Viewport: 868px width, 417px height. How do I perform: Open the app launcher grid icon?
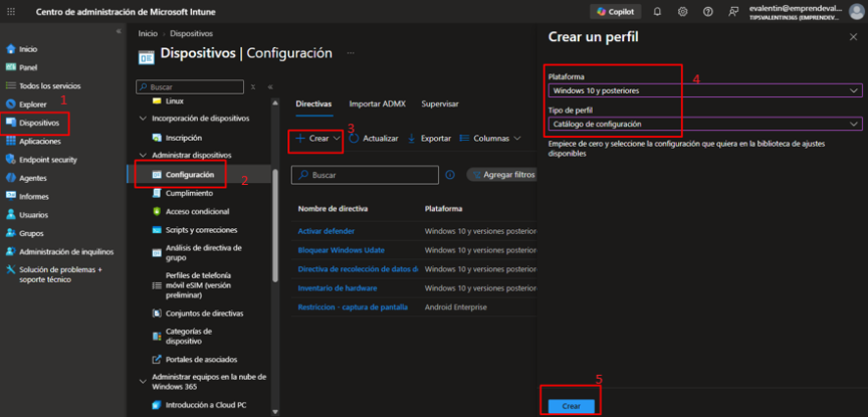[x=11, y=12]
